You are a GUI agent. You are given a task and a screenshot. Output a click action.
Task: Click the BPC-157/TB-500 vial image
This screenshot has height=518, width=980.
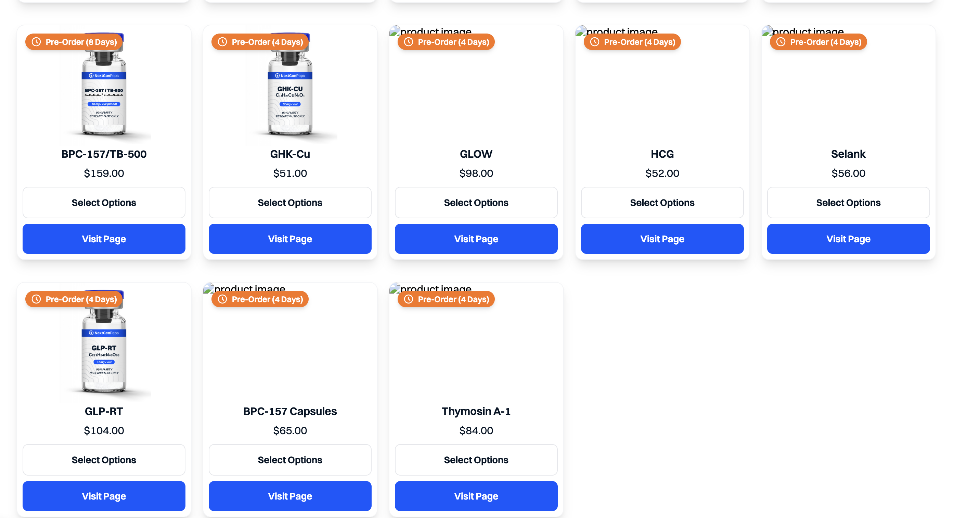click(x=104, y=95)
